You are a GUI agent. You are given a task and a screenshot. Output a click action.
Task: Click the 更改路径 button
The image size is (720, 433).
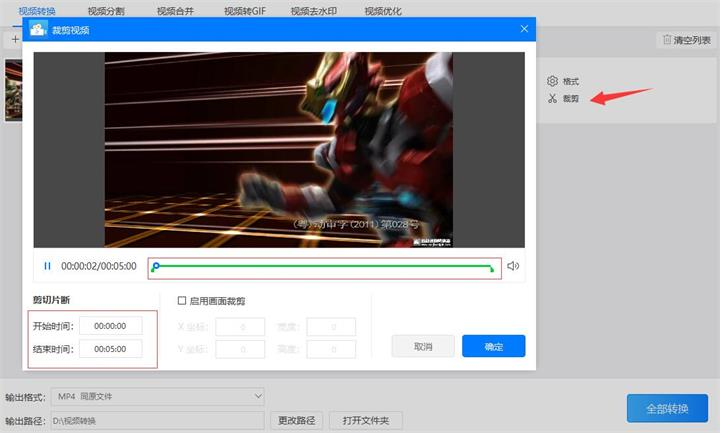(x=297, y=420)
